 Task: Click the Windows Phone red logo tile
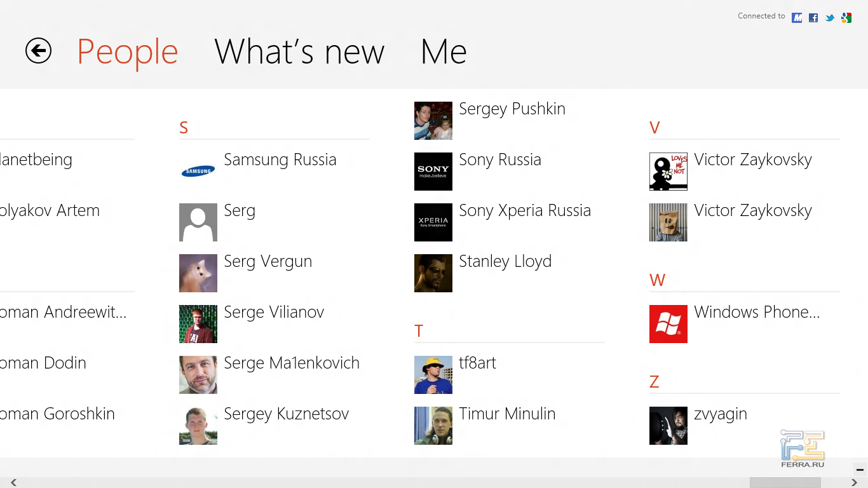click(668, 324)
